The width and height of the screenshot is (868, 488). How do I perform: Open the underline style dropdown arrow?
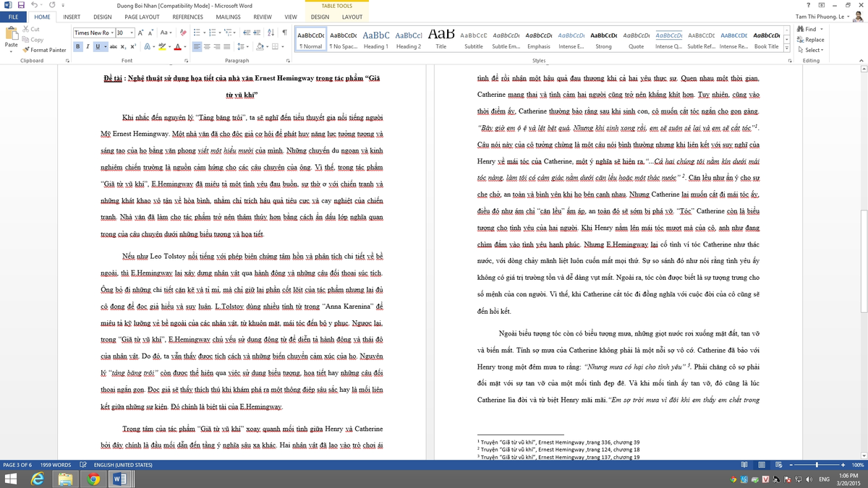point(104,46)
